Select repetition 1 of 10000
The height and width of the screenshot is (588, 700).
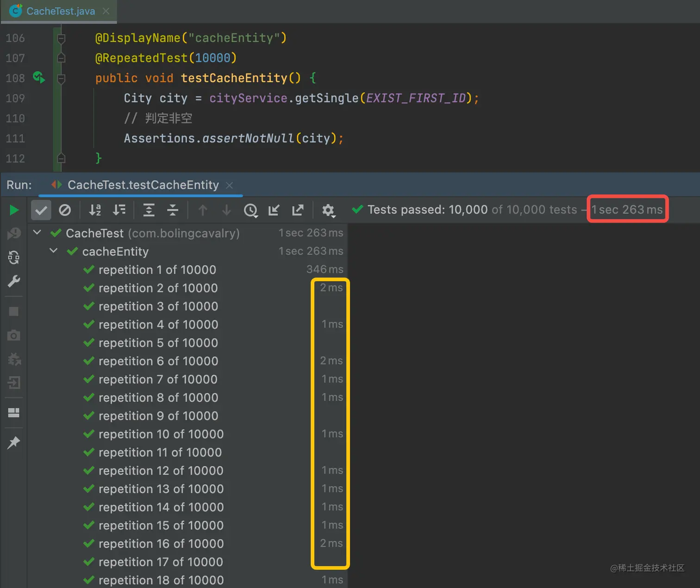pos(187,270)
